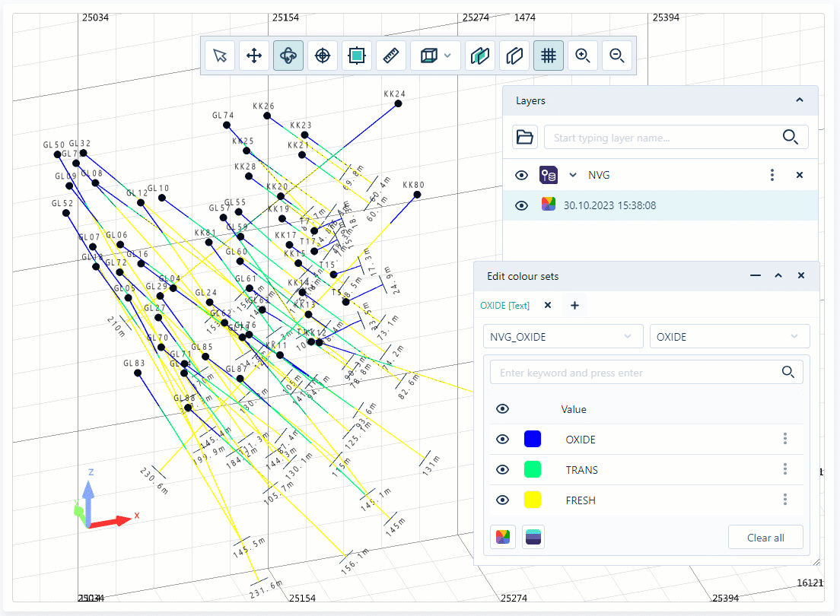
Task: Activate the pan/move tool
Action: (254, 55)
